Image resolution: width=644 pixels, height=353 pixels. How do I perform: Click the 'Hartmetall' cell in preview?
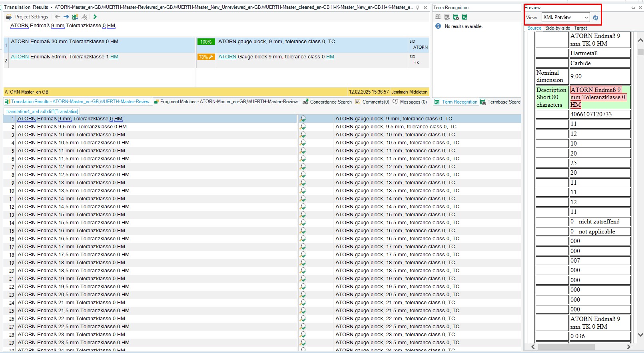[x=600, y=53]
